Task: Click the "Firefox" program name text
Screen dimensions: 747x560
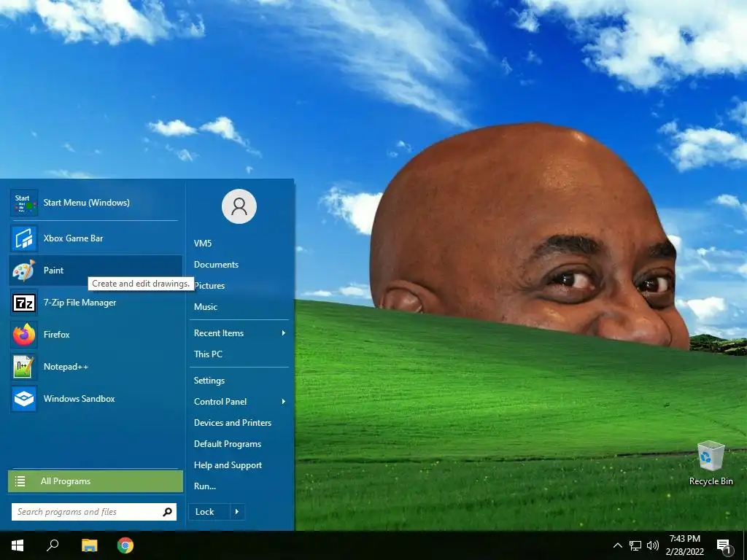Action: pos(57,335)
